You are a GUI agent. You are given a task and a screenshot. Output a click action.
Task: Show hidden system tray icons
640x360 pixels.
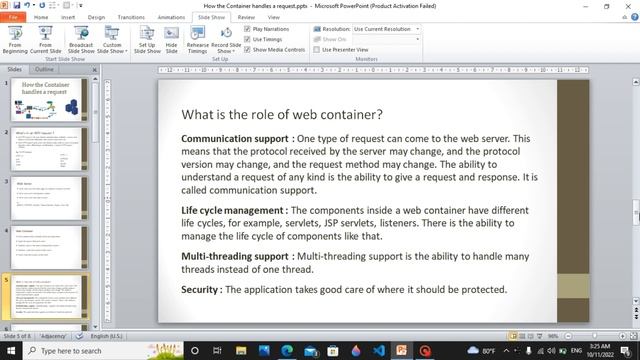[507, 351]
